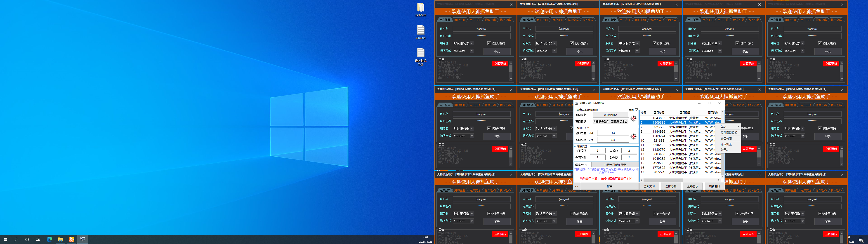Toggle 记账号密码 in top-row second window
868x244 pixels.
pos(572,43)
